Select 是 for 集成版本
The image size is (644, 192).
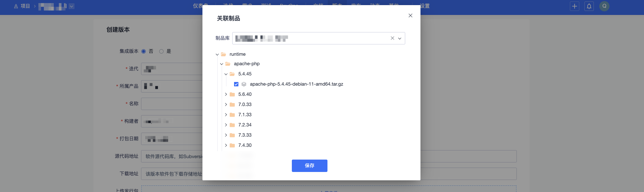point(161,51)
